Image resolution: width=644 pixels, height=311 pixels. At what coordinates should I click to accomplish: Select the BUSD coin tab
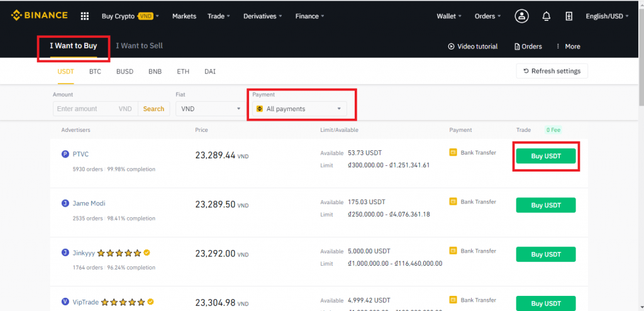pos(125,72)
